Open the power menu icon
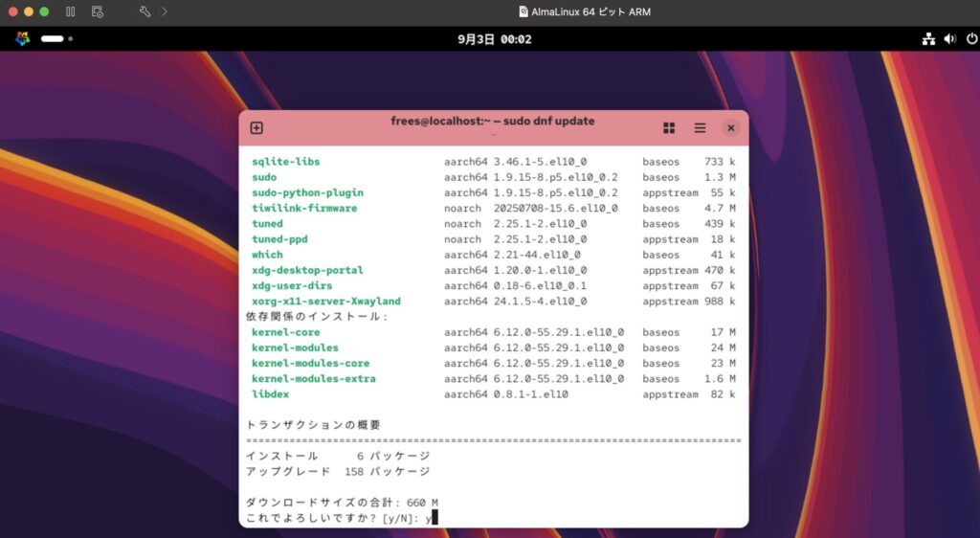Viewport: 980px width, 538px height. (971, 38)
